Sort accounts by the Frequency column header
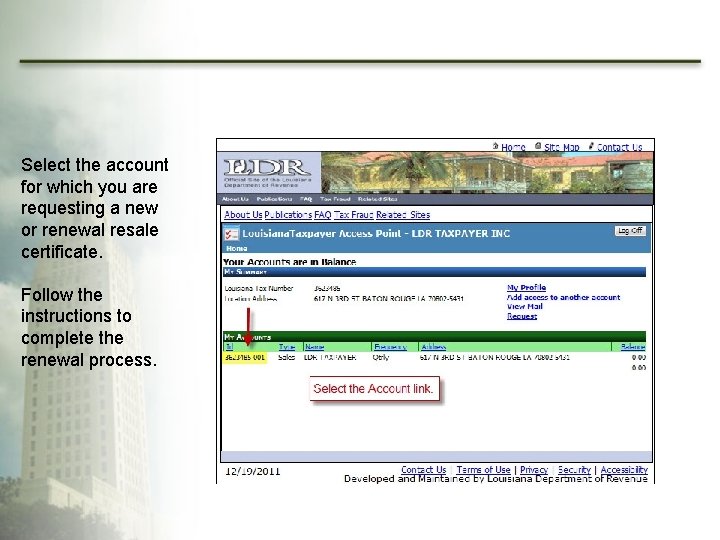The image size is (720, 540). click(x=390, y=347)
